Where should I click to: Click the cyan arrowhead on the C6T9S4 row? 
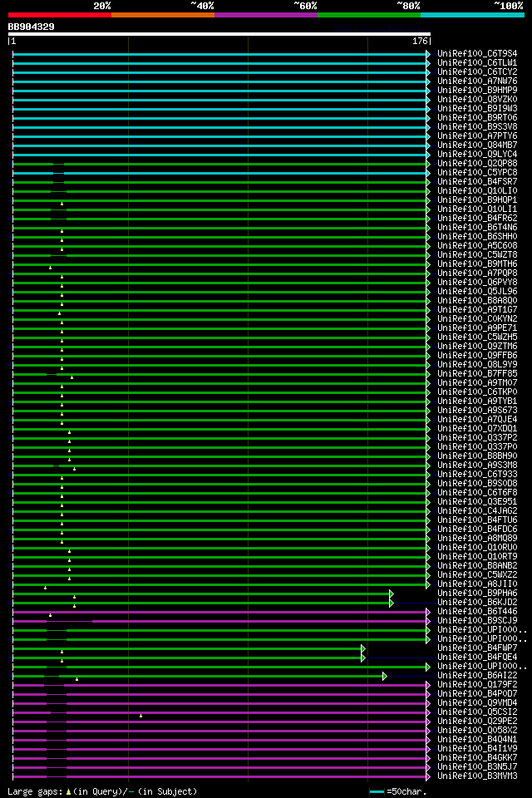point(428,55)
